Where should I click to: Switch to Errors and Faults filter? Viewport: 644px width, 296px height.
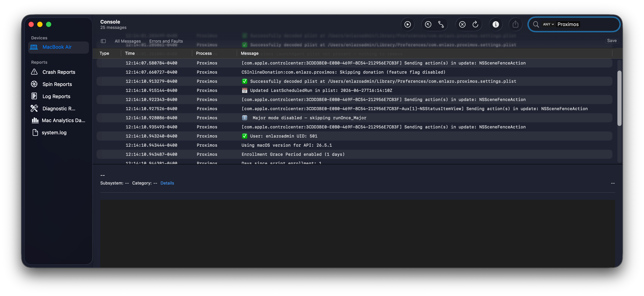[166, 41]
